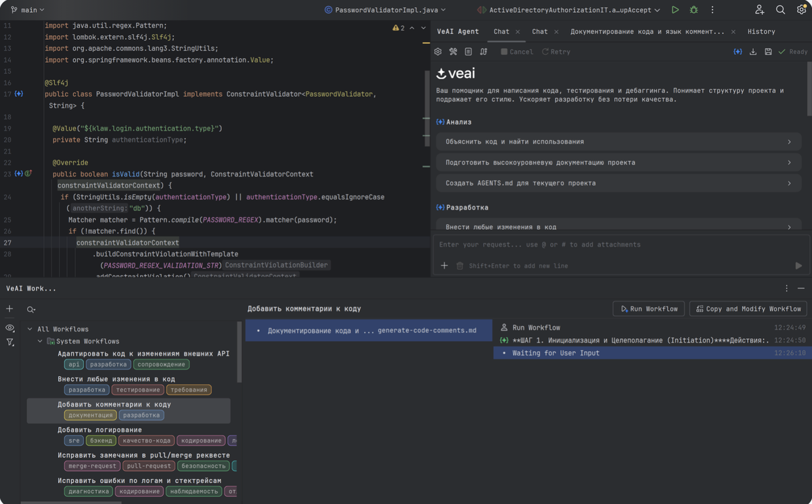
Task: Click the document list icon in the agent toolbar
Action: point(468,51)
